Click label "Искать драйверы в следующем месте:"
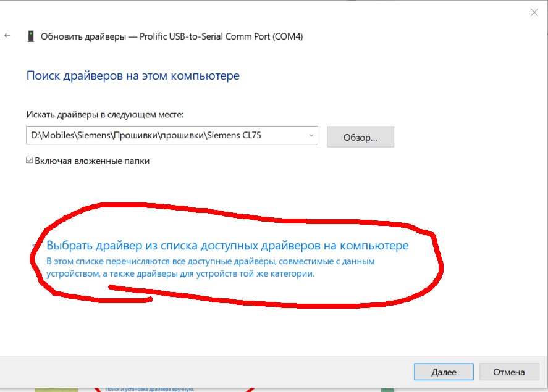 tap(105, 114)
